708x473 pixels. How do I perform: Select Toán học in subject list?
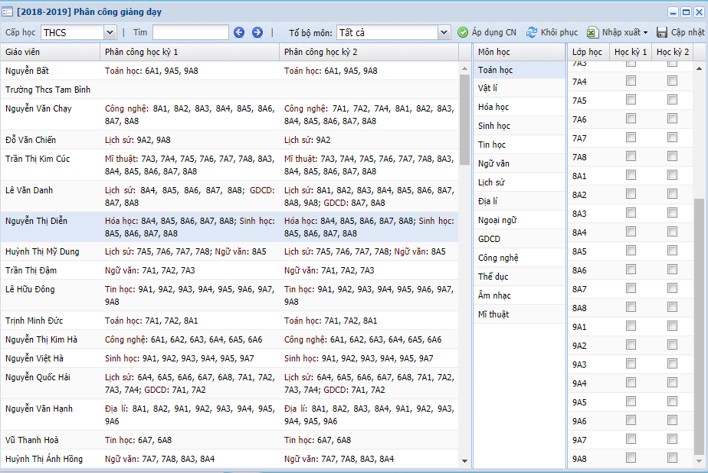[x=495, y=70]
